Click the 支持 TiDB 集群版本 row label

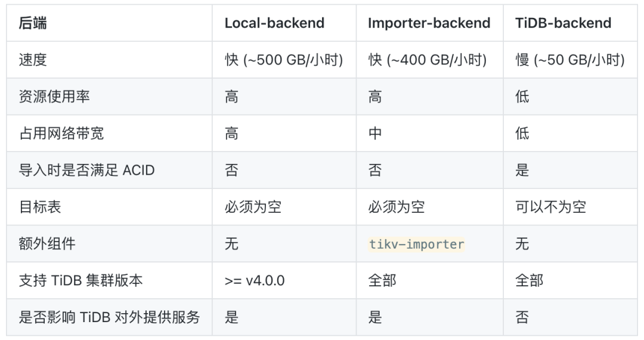(80, 280)
